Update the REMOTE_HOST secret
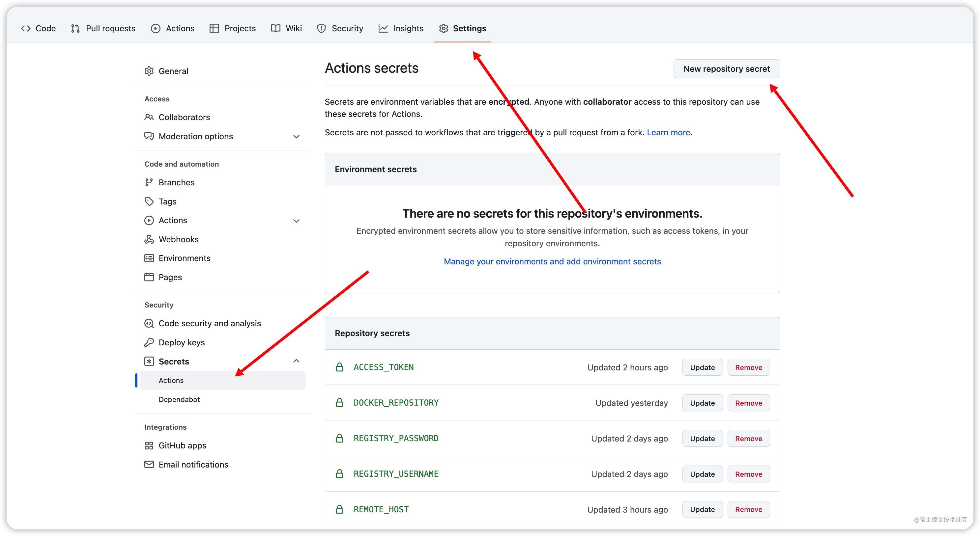Viewport: 980px width, 536px height. point(702,509)
